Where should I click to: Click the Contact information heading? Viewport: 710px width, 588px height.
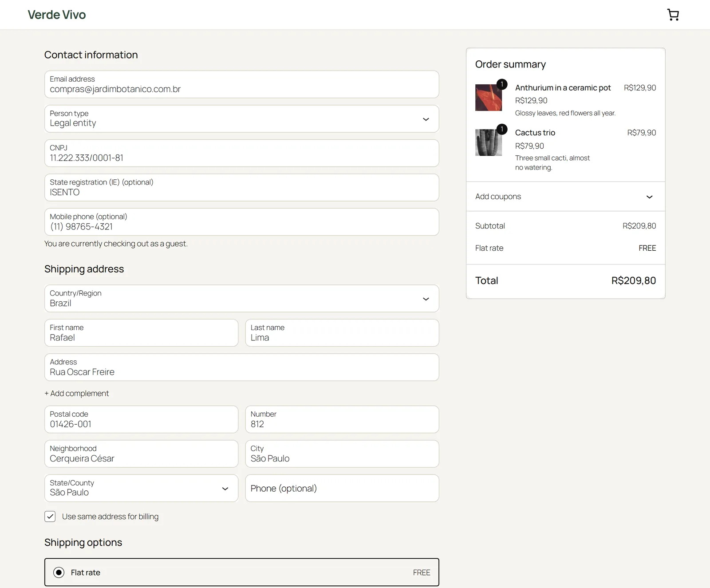pos(91,55)
